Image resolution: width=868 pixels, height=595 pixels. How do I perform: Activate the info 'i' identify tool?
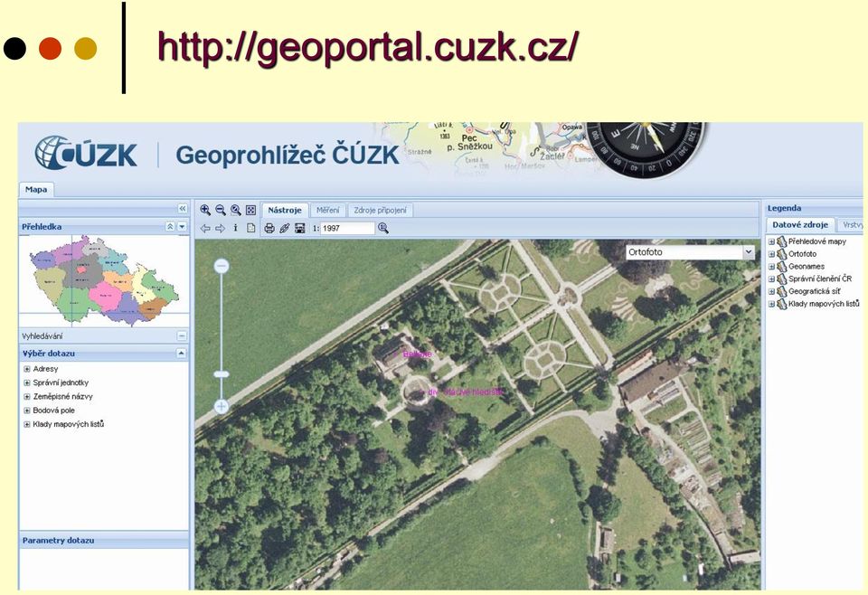[x=235, y=228]
